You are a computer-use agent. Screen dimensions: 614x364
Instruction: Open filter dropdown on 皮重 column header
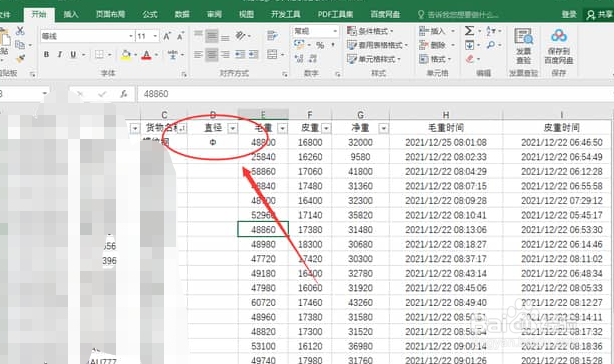tap(326, 128)
